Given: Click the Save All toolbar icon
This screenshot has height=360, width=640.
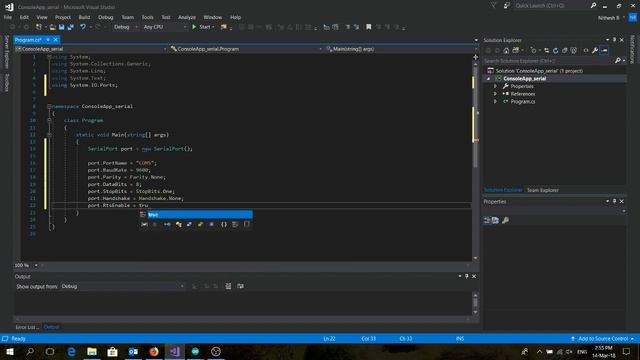Looking at the screenshot, I should point(71,27).
